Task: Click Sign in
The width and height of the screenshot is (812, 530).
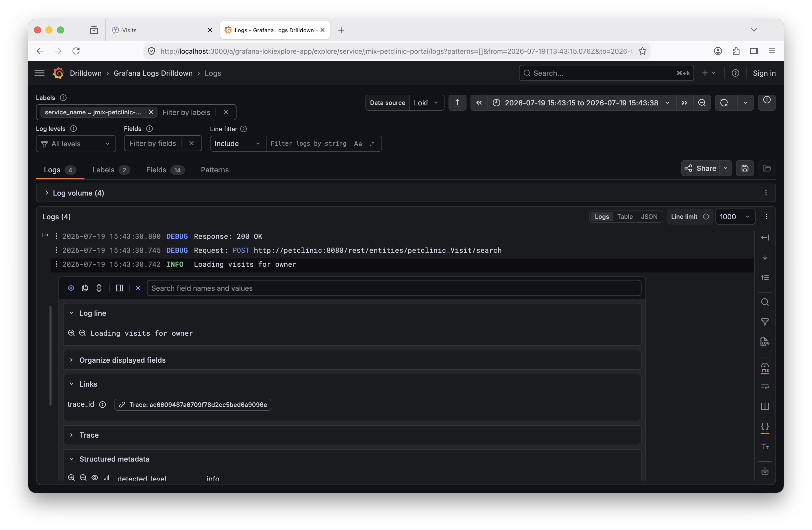Action: pyautogui.click(x=764, y=73)
